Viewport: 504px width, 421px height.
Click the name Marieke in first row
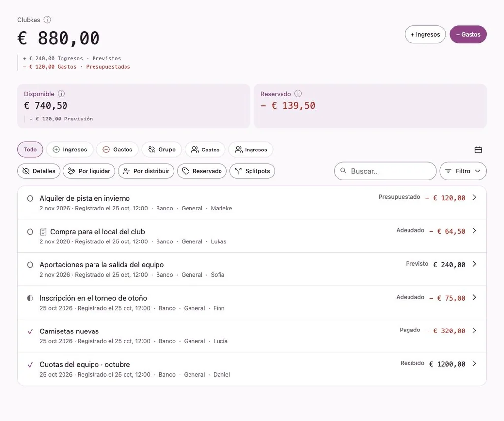point(221,209)
